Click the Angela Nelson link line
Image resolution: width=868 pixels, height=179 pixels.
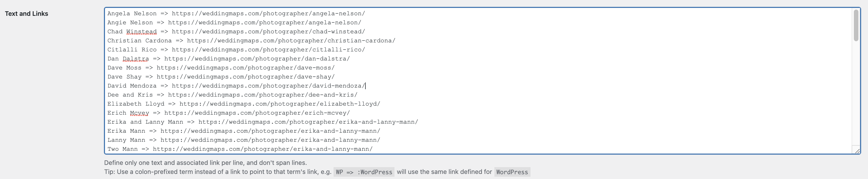(236, 14)
